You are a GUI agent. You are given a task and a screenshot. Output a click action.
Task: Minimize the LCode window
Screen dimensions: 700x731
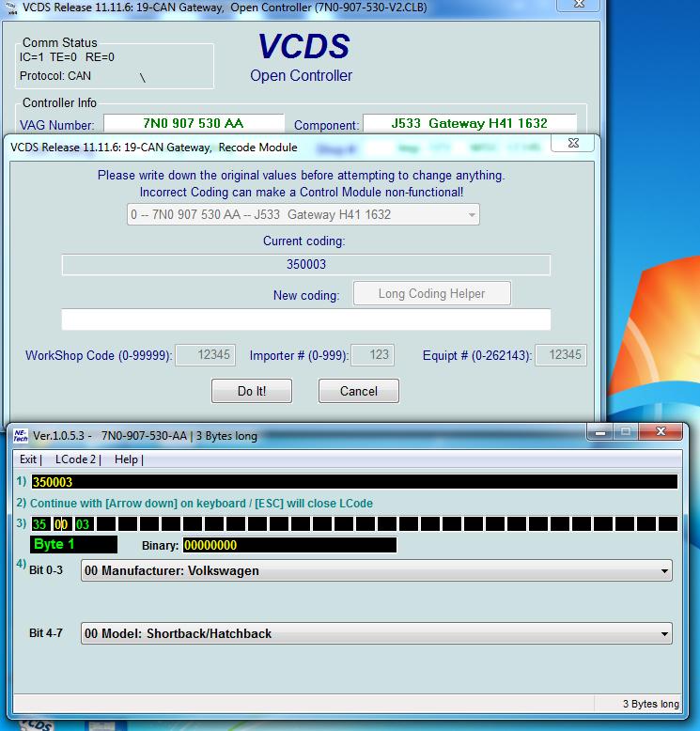pyautogui.click(x=600, y=431)
